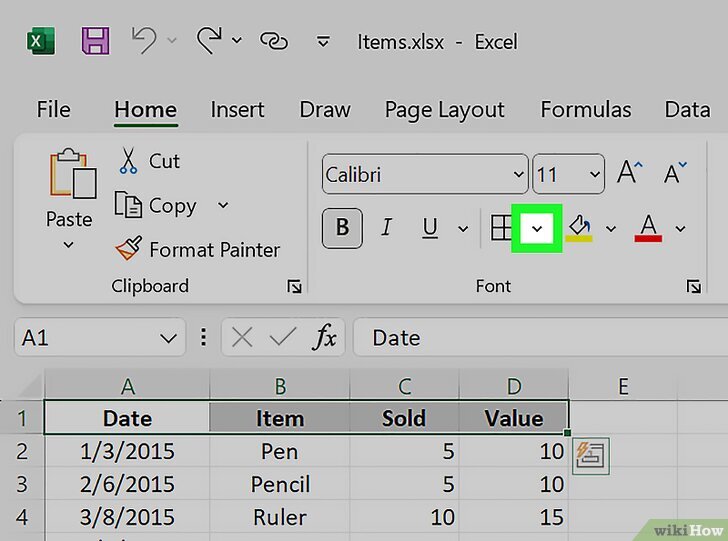Click the Decrease Font Size icon
The width and height of the screenshot is (728, 541).
pyautogui.click(x=675, y=173)
